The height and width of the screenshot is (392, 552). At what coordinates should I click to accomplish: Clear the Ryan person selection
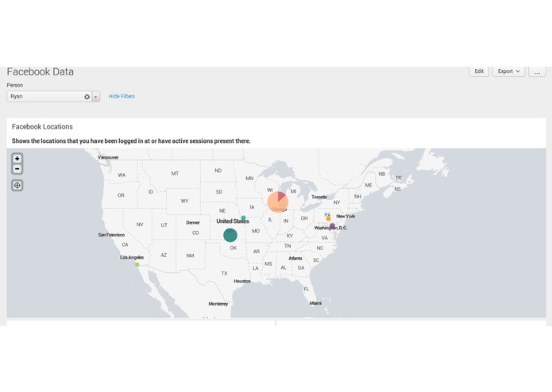coord(87,97)
